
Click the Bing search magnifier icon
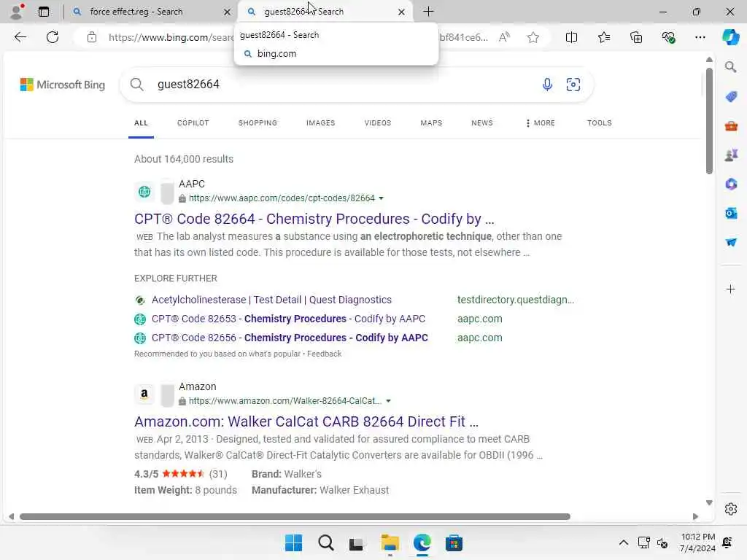pyautogui.click(x=136, y=85)
